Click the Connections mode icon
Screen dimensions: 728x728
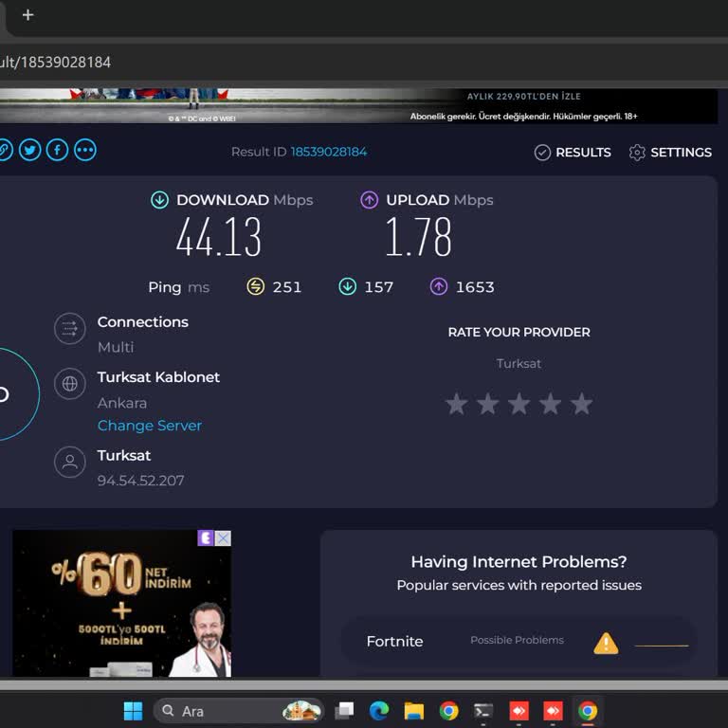tap(69, 329)
